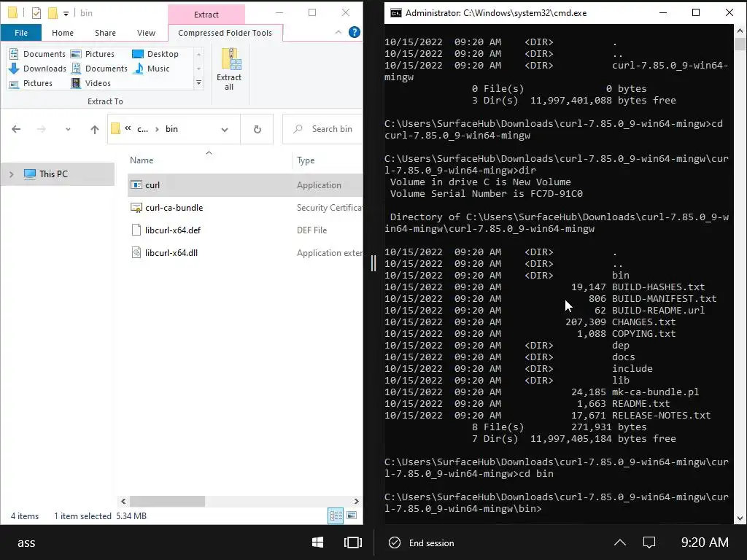The width and height of the screenshot is (747, 560).
Task: Click the curl application file icon
Action: (136, 184)
